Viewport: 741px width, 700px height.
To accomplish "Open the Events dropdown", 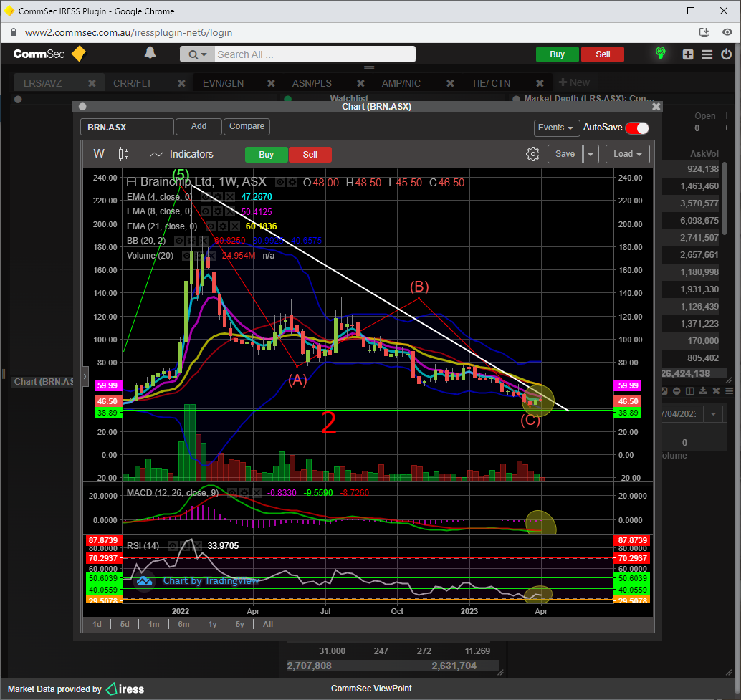I will pos(556,128).
